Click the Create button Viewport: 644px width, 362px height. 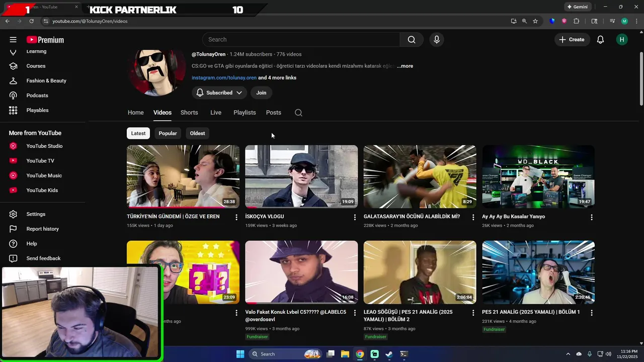coord(572,40)
